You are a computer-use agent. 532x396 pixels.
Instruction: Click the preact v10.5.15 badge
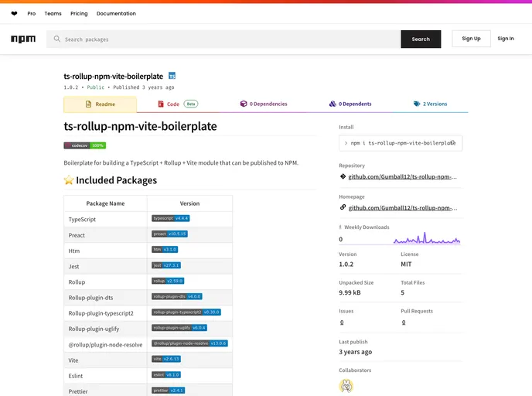pyautogui.click(x=169, y=234)
